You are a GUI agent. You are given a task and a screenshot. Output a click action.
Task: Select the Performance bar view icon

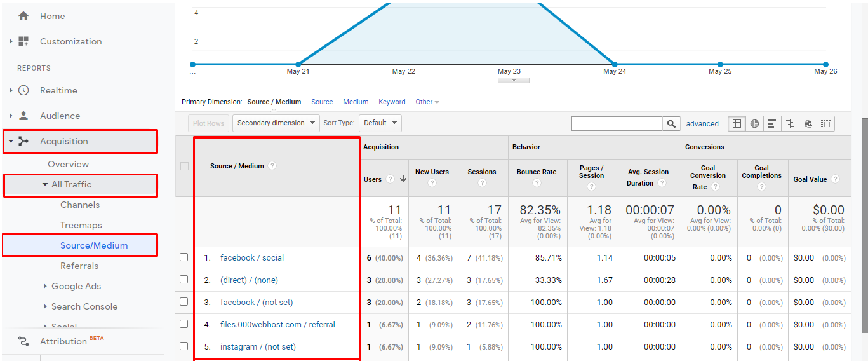point(772,124)
